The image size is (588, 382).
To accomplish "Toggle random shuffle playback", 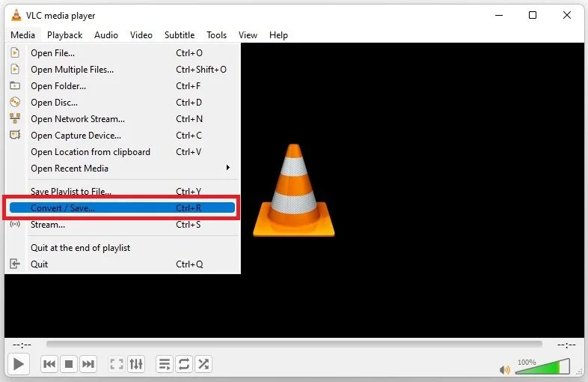I will click(203, 364).
